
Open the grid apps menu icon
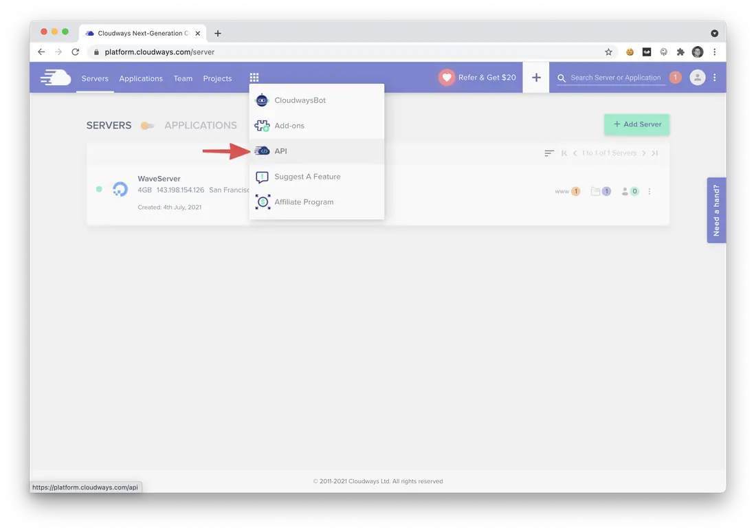pos(254,77)
